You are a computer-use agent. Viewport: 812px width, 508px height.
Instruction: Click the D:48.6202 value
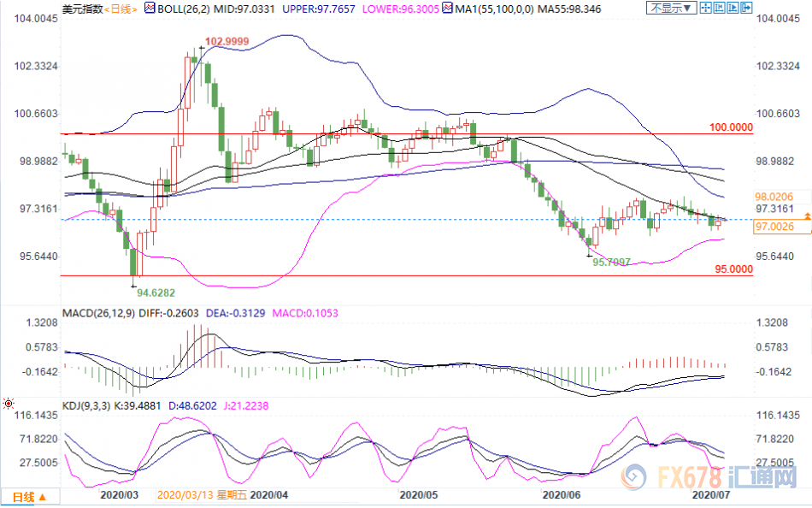(192, 406)
